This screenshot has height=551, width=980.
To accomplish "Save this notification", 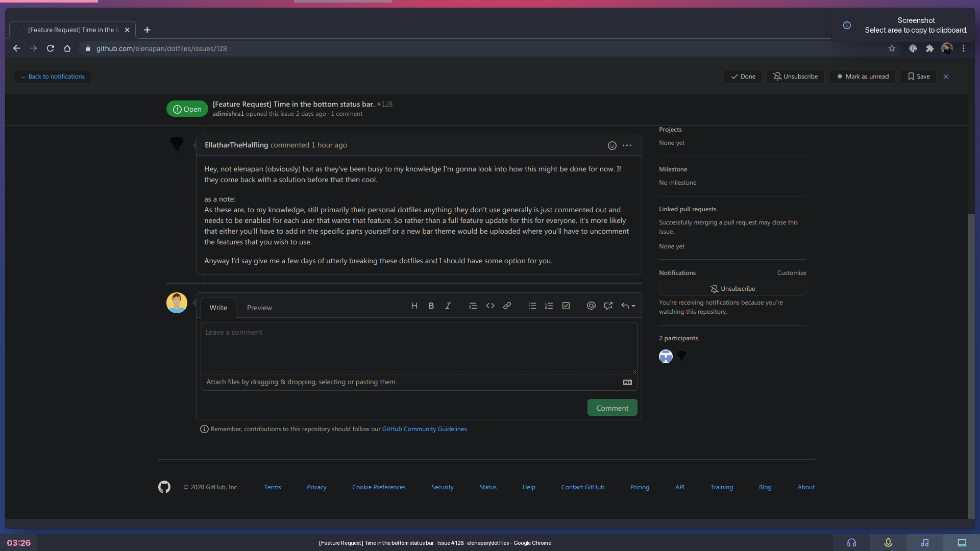I will (x=918, y=77).
